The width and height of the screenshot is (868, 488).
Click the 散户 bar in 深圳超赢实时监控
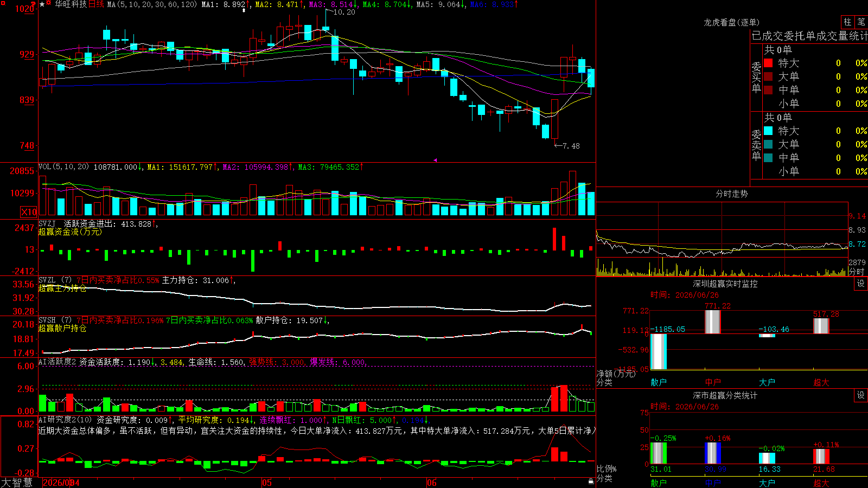pos(659,351)
